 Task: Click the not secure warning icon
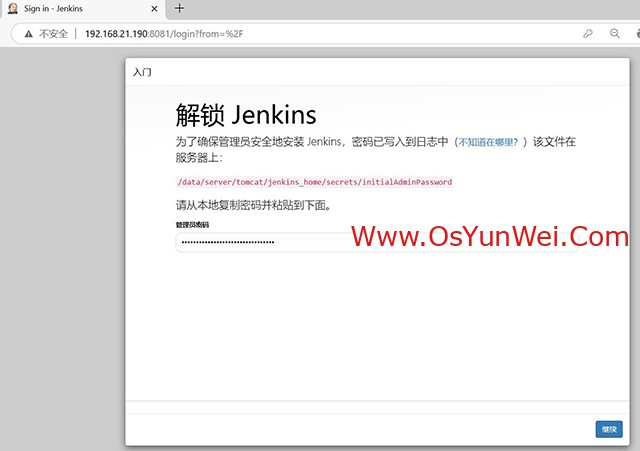[29, 34]
